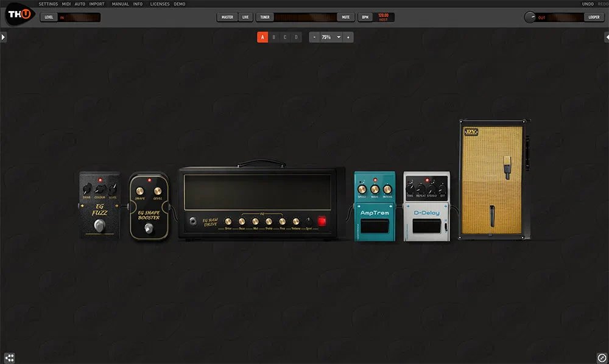Click the EG Shape Booster Shape knob
Image resolution: width=609 pixels, height=364 pixels.
140,191
